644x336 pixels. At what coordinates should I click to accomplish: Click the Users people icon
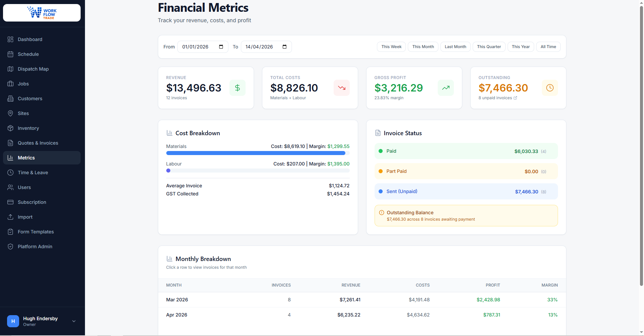10,187
